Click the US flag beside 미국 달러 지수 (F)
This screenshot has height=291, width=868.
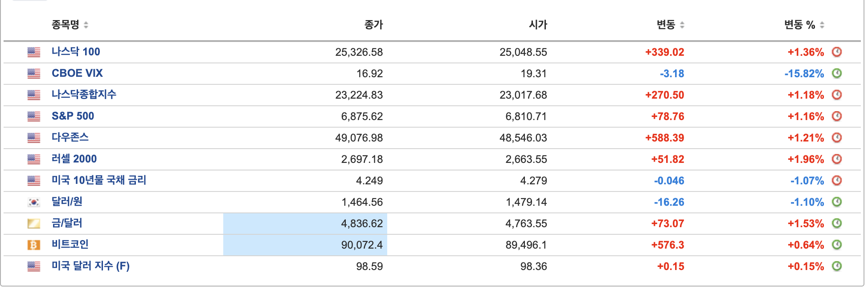[x=34, y=266]
